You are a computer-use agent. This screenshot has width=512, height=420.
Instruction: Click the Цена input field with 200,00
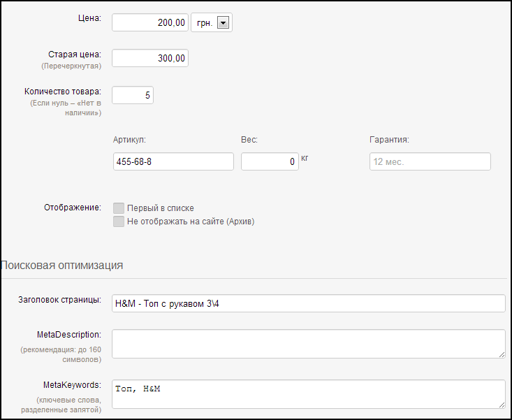point(150,22)
